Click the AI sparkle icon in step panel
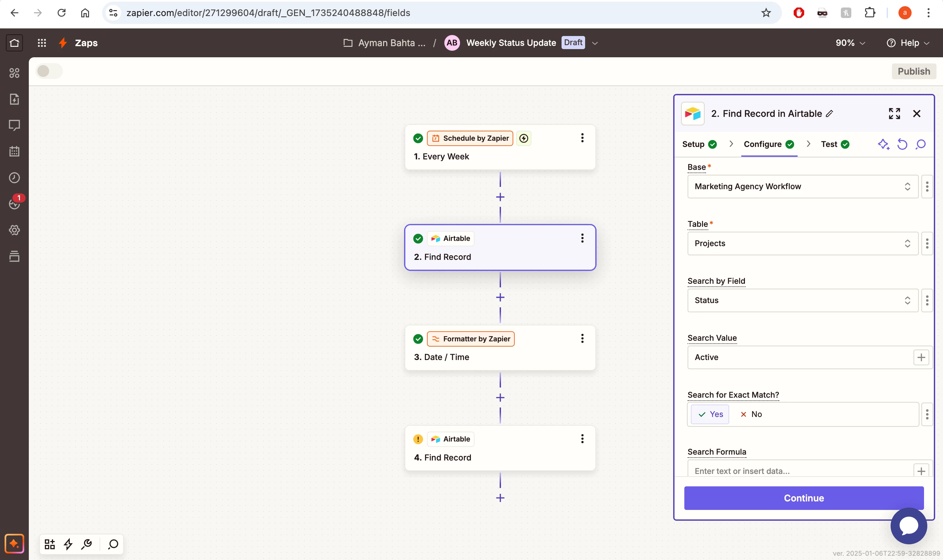Screen dimensions: 943x560 883,144
